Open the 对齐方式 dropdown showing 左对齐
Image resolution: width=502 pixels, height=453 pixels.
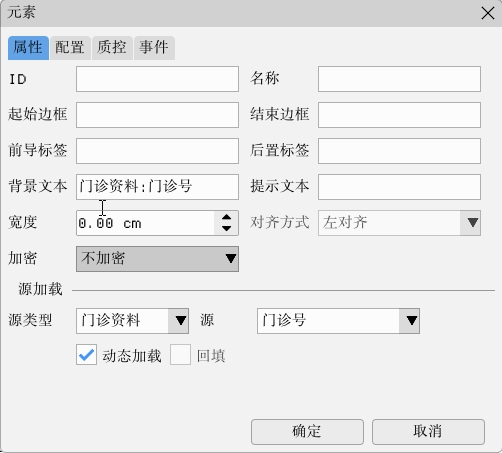[x=399, y=223]
